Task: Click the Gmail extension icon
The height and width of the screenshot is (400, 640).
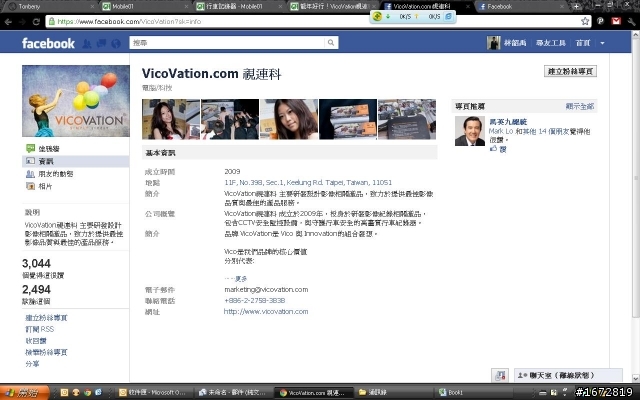Action: (x=616, y=21)
